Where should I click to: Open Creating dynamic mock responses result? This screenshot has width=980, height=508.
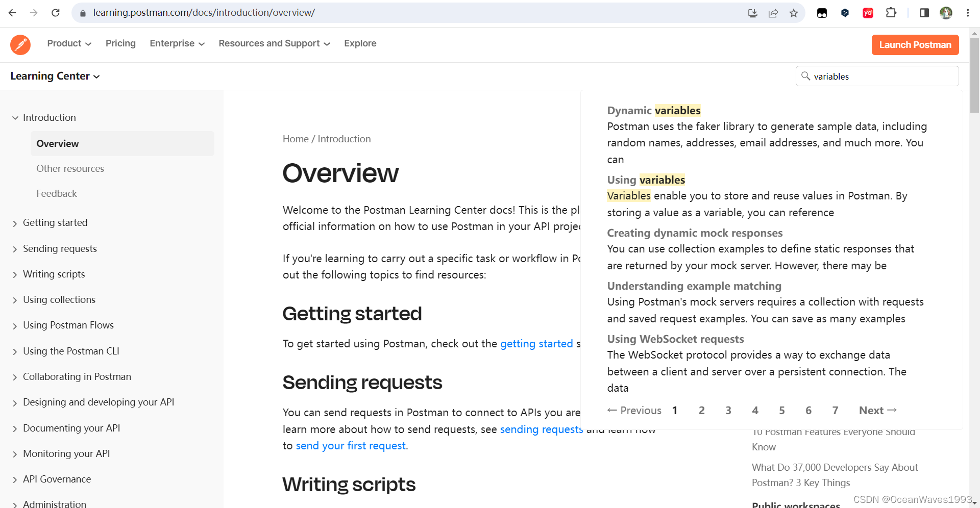click(695, 233)
